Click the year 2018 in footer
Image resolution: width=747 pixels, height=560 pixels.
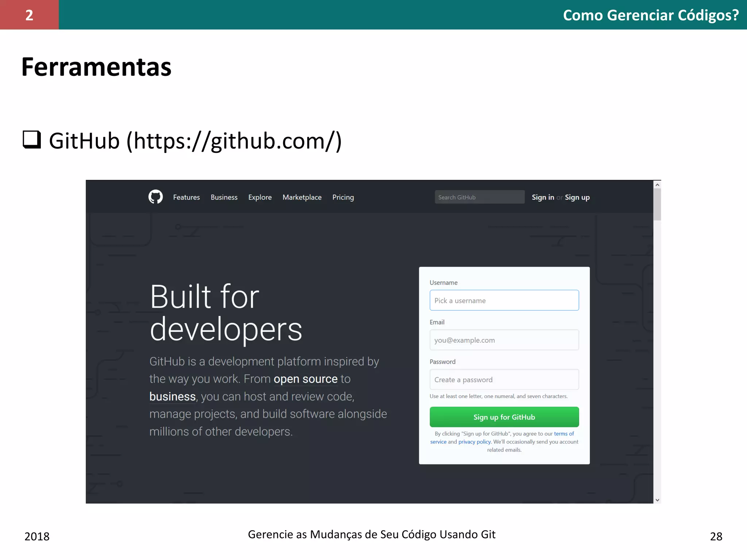pyautogui.click(x=37, y=536)
